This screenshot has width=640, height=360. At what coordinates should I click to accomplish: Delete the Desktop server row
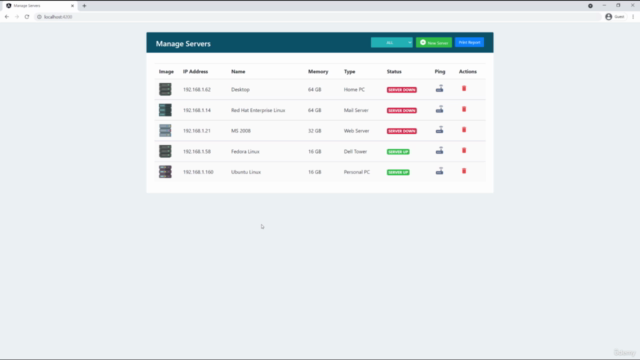464,89
